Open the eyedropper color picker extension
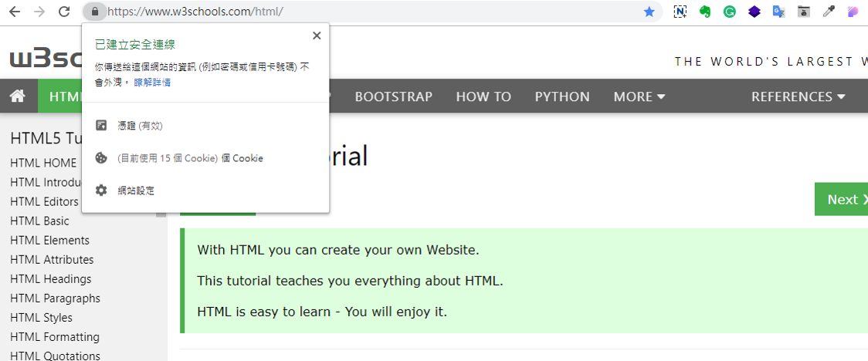Screen dimensions: 868x361 [x=829, y=12]
